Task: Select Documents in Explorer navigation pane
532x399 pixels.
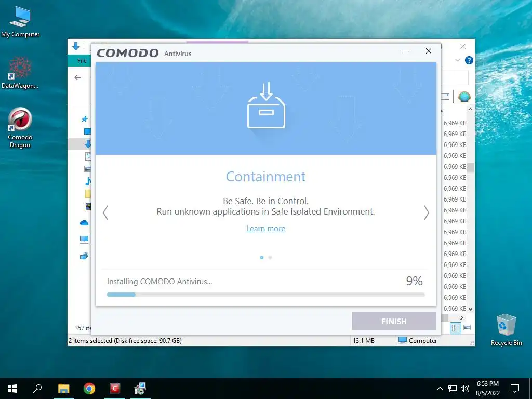Action: click(88, 156)
